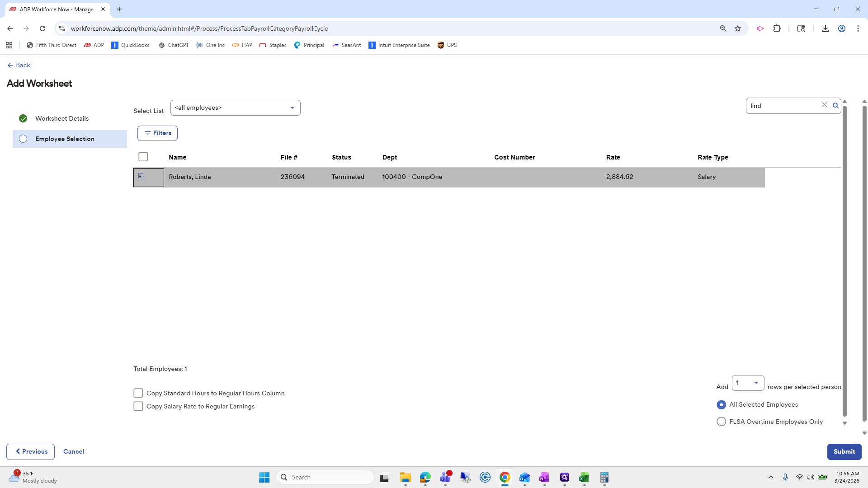Click file number 236094

coord(292,177)
